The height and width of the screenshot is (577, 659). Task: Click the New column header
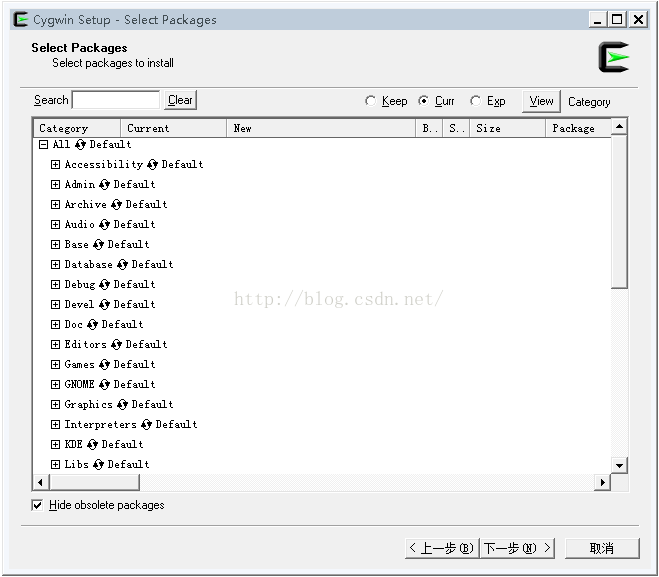coord(321,128)
